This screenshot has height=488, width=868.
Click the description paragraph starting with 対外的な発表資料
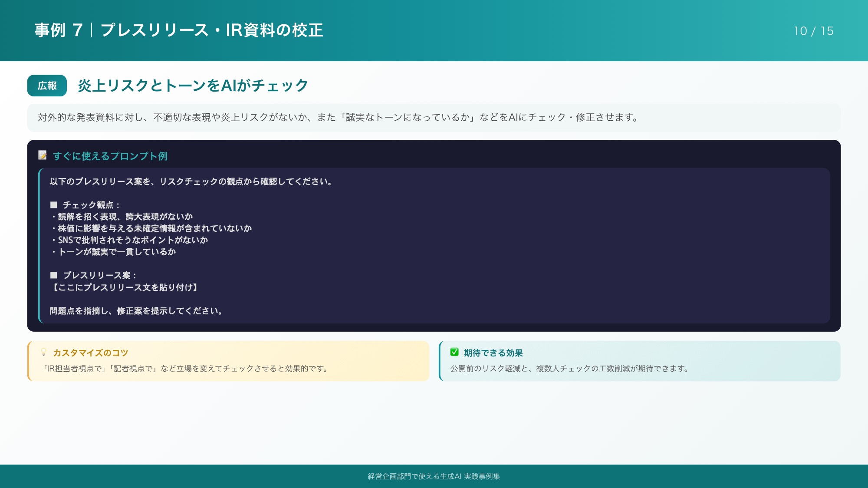[338, 117]
